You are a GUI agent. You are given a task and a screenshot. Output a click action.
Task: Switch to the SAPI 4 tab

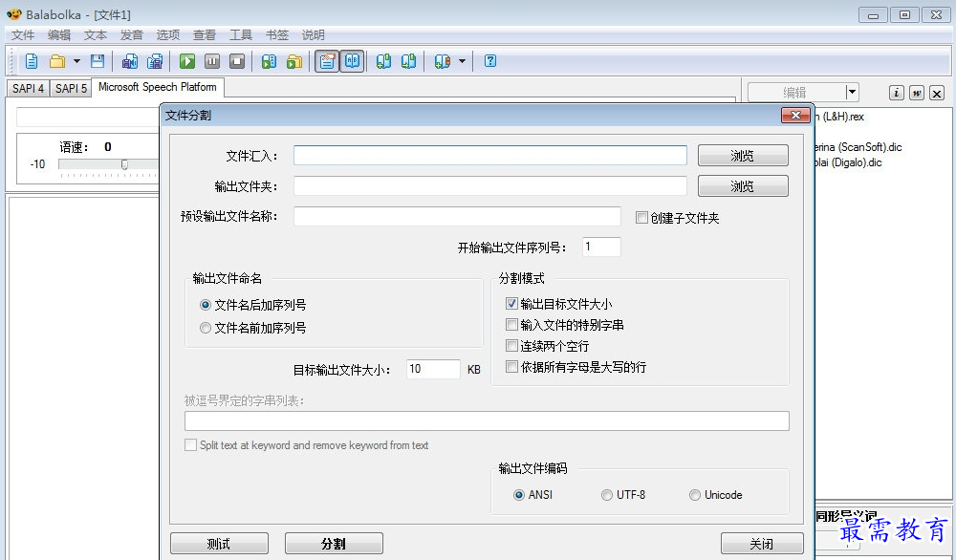tap(28, 88)
